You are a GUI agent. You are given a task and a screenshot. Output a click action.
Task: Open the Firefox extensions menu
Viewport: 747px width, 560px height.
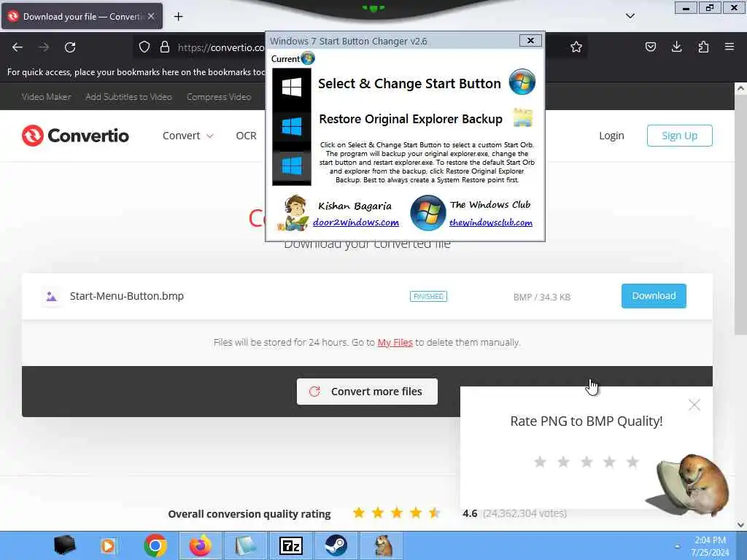(x=703, y=47)
